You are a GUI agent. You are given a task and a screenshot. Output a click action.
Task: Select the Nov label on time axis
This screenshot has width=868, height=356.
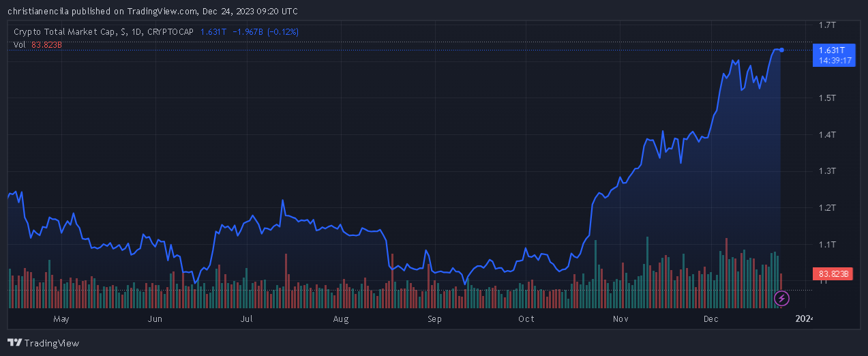[x=620, y=319]
